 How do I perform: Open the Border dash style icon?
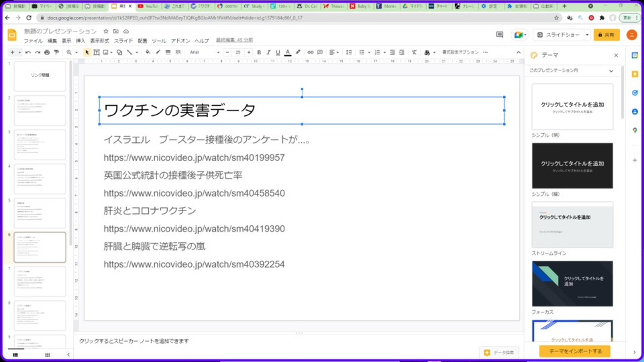pos(178,52)
